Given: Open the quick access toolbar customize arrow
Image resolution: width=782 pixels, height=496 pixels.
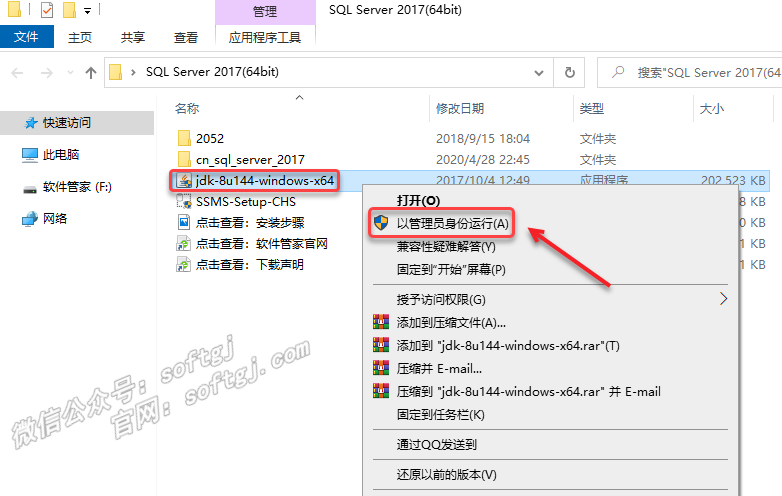Looking at the screenshot, I should coord(87,10).
